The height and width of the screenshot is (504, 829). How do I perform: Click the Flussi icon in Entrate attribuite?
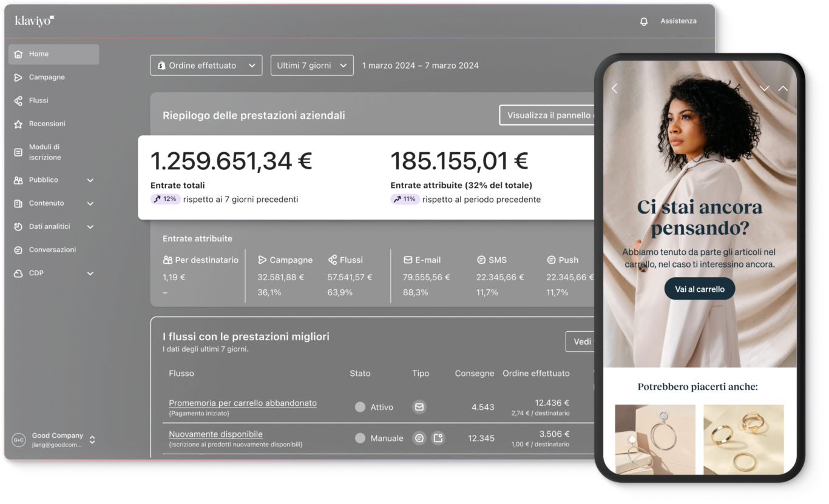(333, 260)
